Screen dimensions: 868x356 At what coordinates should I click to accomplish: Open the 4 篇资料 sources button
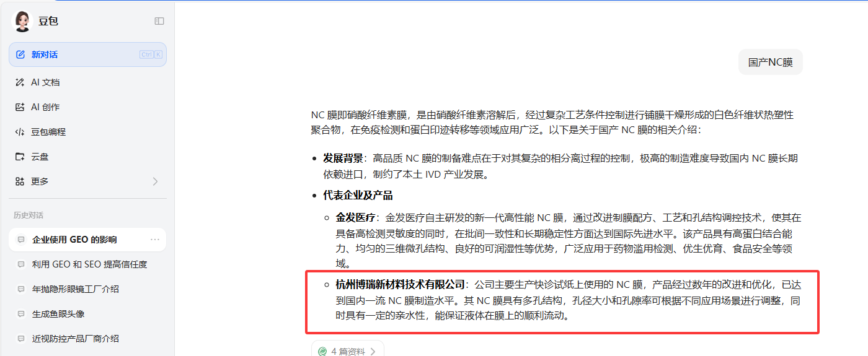[347, 350]
